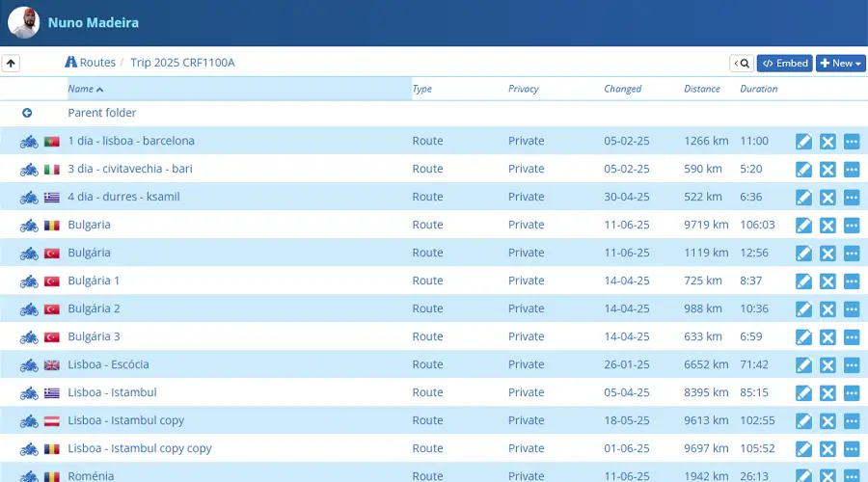The image size is (868, 482).
Task: Click the 9719 km distance value
Action: 706,225
